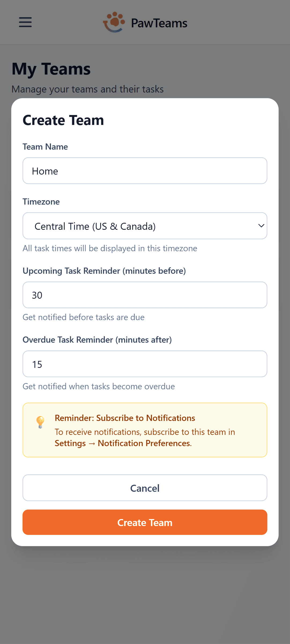Screen dimensions: 290x644
Task: Click the Reminder: Subscribe to Notifications title
Action: click(125, 418)
